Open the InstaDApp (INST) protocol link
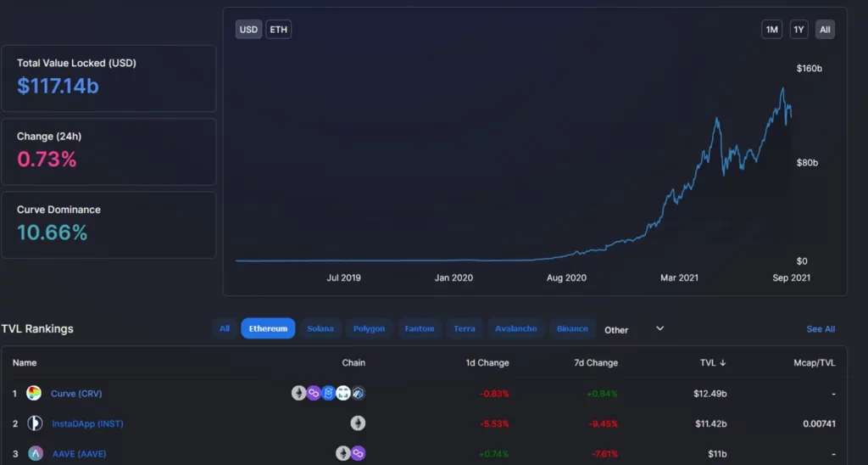Viewport: 868px width, 465px height. 87,423
